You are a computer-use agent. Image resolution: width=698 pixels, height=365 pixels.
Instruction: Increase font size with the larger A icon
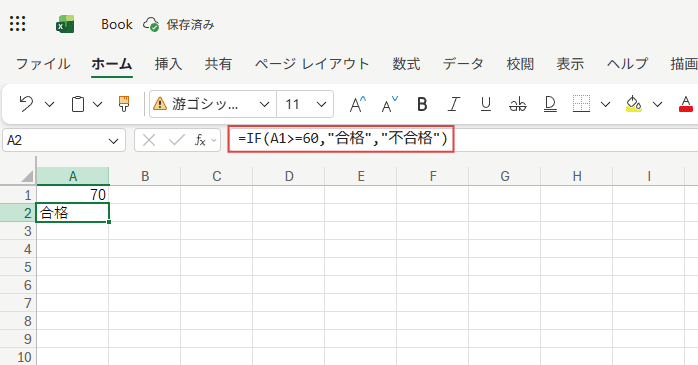pyautogui.click(x=357, y=104)
